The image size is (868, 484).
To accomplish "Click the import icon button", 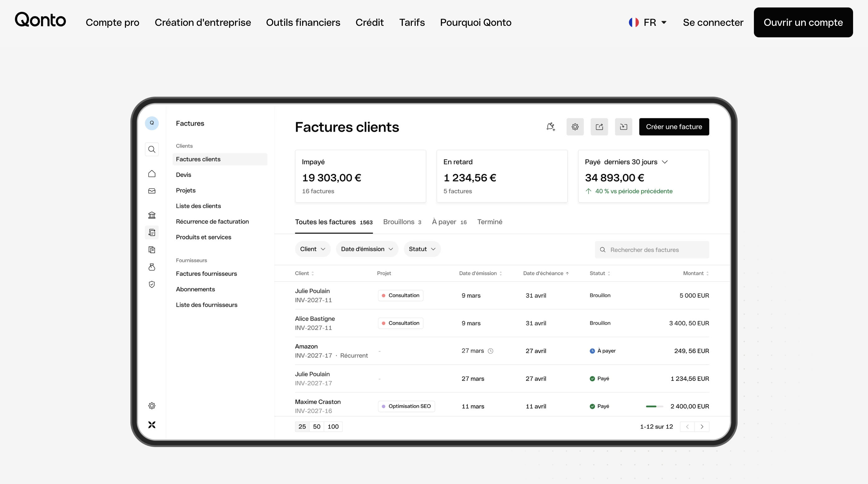I will tap(623, 127).
